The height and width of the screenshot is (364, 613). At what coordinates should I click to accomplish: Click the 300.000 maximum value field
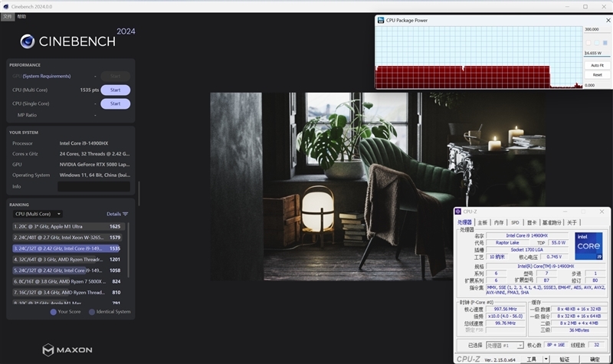tap(597, 29)
